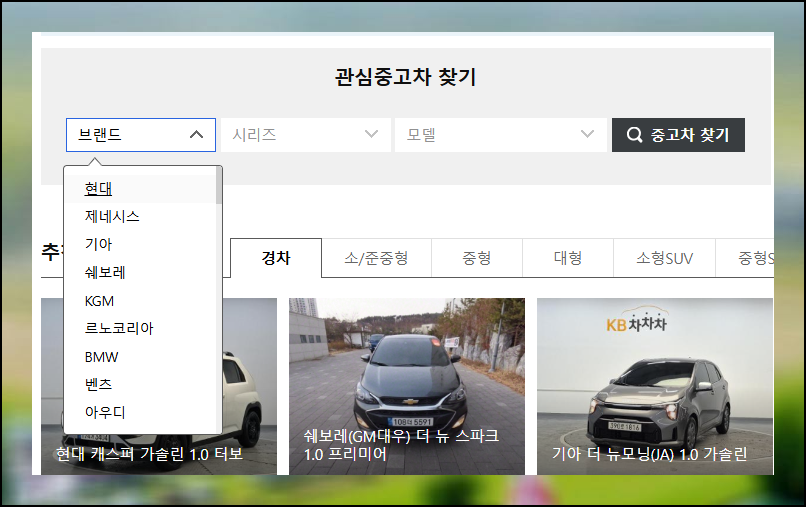
Task: Choose 아우디 in brand list
Action: (140, 412)
